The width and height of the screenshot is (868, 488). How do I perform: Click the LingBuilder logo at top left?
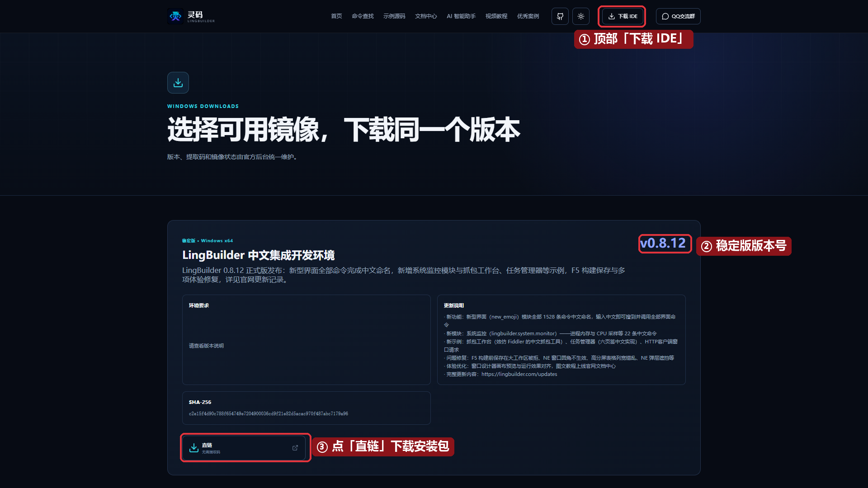pos(191,16)
